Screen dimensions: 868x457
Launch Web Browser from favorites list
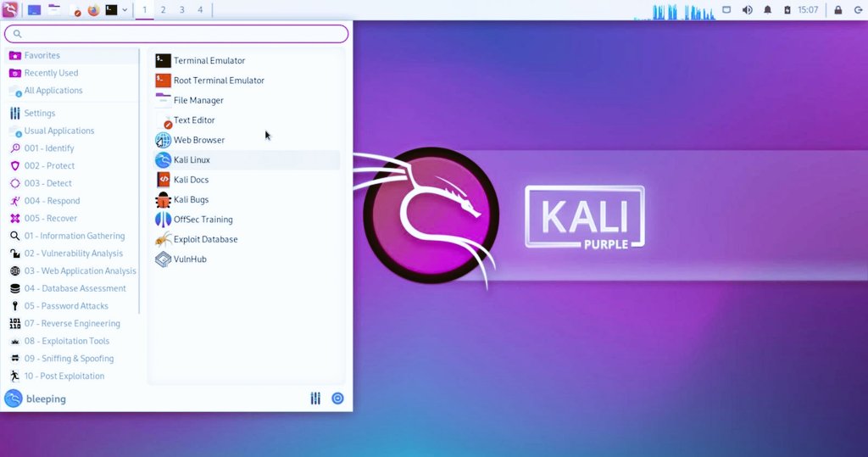click(x=247, y=140)
